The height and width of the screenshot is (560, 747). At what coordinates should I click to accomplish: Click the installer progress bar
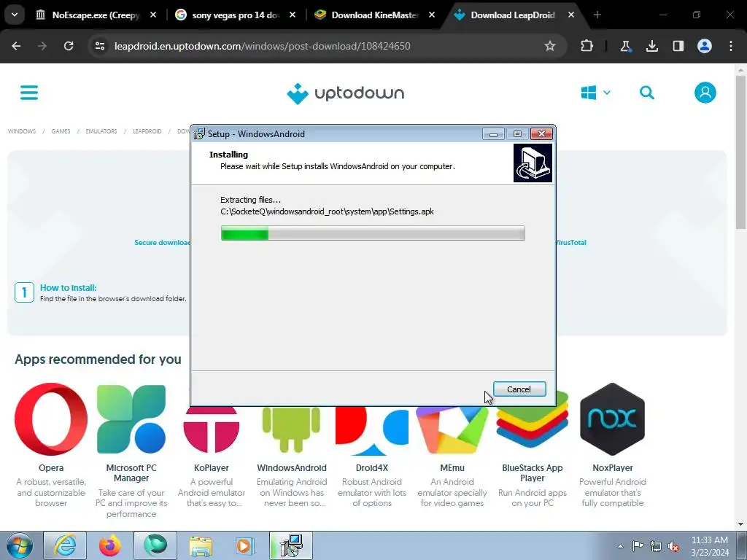click(x=373, y=233)
